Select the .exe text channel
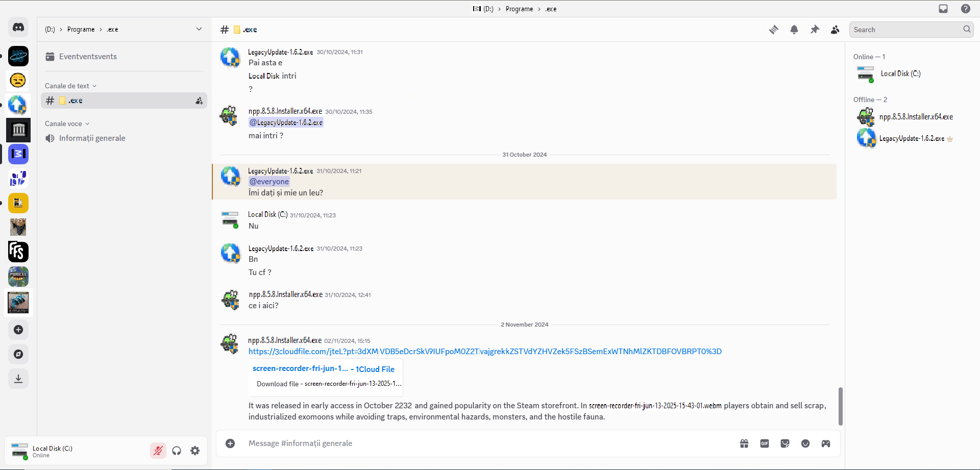 (122, 101)
